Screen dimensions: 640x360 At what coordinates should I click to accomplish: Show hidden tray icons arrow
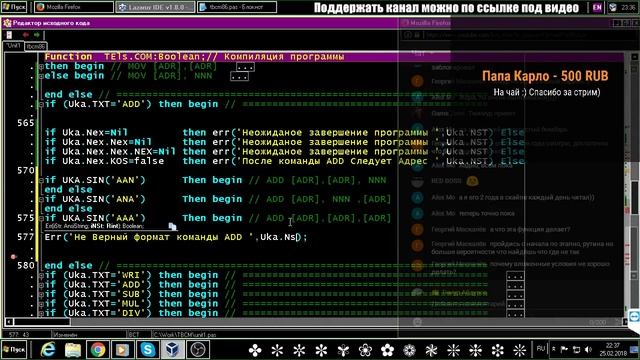[x=553, y=349]
